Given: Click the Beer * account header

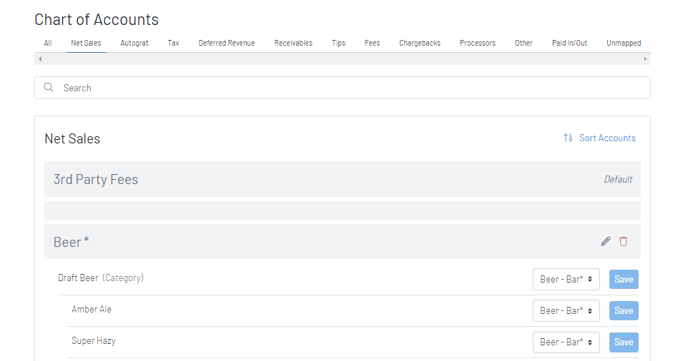Looking at the screenshot, I should [x=342, y=242].
